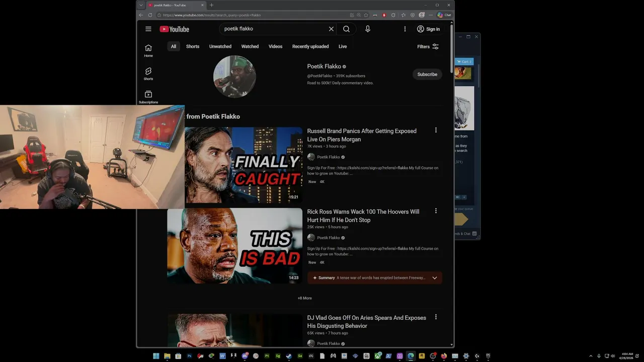Clear the search box with the X
Screen dimensions: 644x362
coord(331,29)
